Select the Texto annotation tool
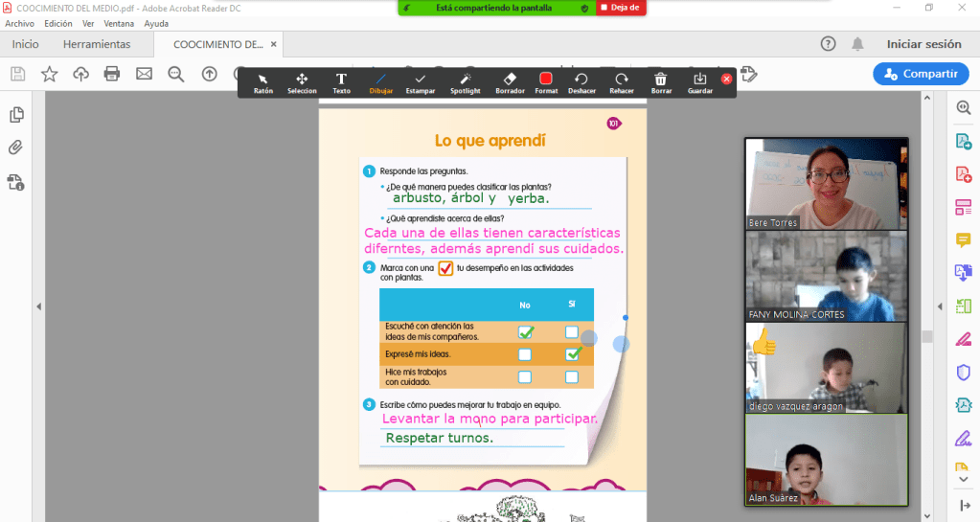 click(341, 83)
